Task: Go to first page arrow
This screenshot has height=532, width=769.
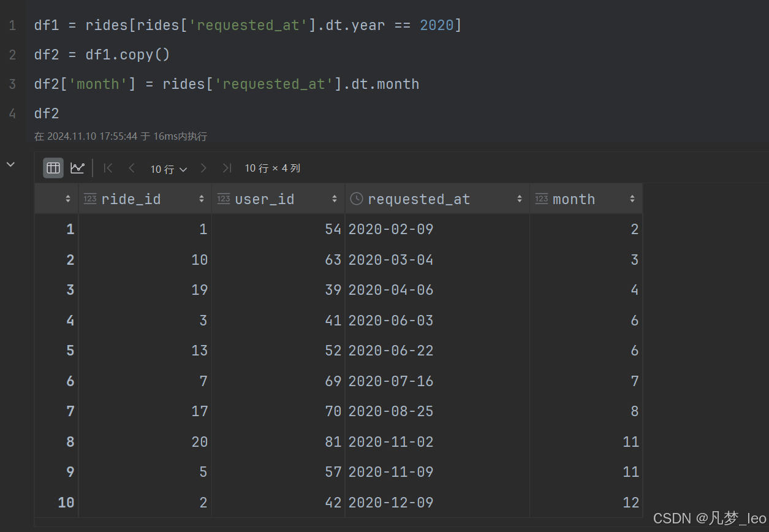Action: pos(108,168)
